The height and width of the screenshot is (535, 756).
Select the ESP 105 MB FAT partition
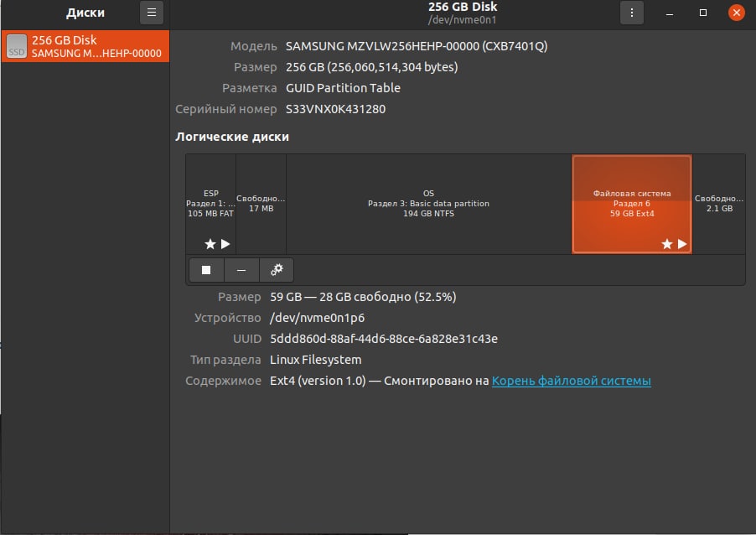click(x=210, y=204)
